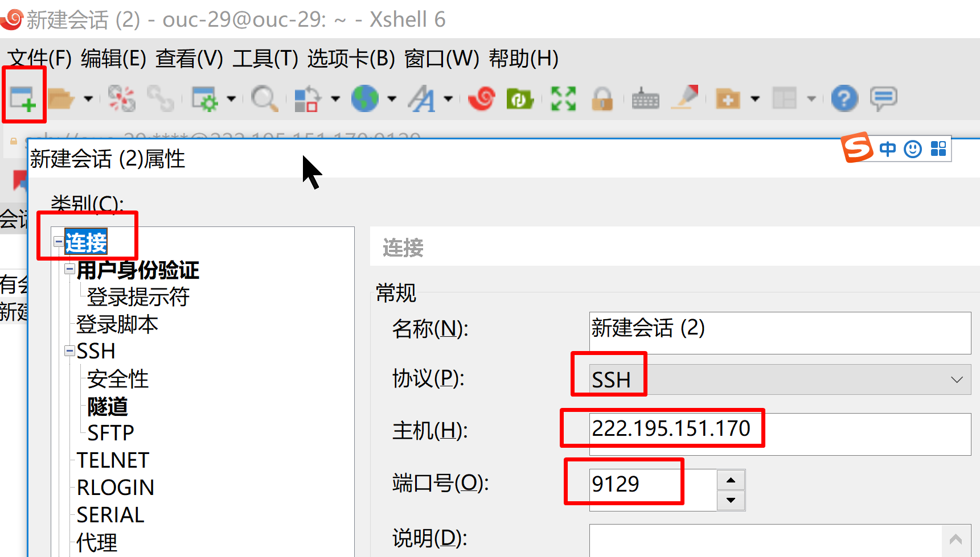Toggle the green Full Screen icon
The height and width of the screenshot is (557, 980).
[563, 98]
